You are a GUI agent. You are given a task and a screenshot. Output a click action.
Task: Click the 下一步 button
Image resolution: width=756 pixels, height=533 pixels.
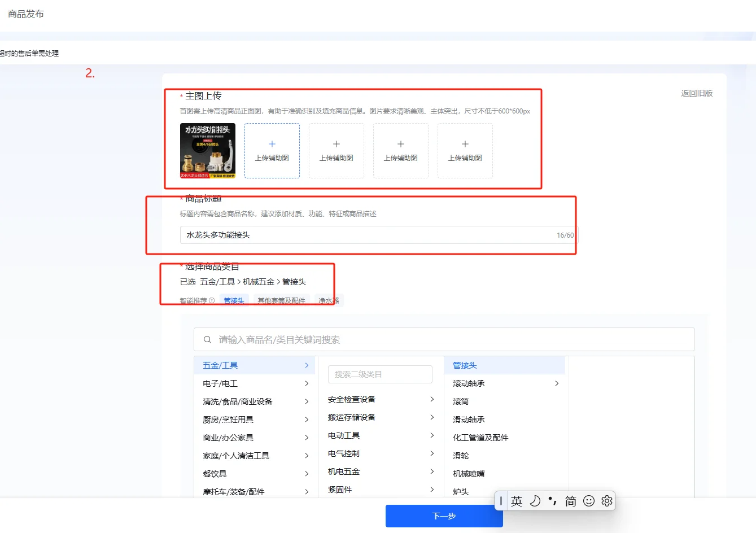coord(444,516)
